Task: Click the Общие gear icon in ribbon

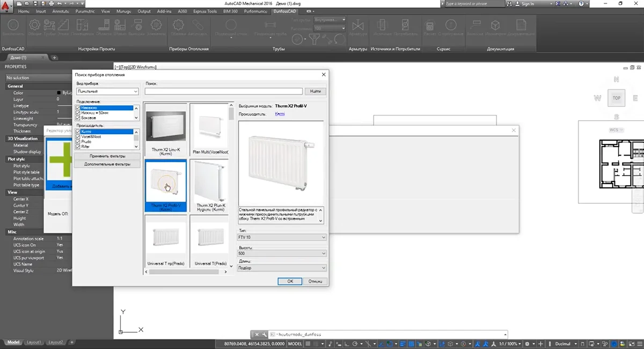Action: [35, 26]
